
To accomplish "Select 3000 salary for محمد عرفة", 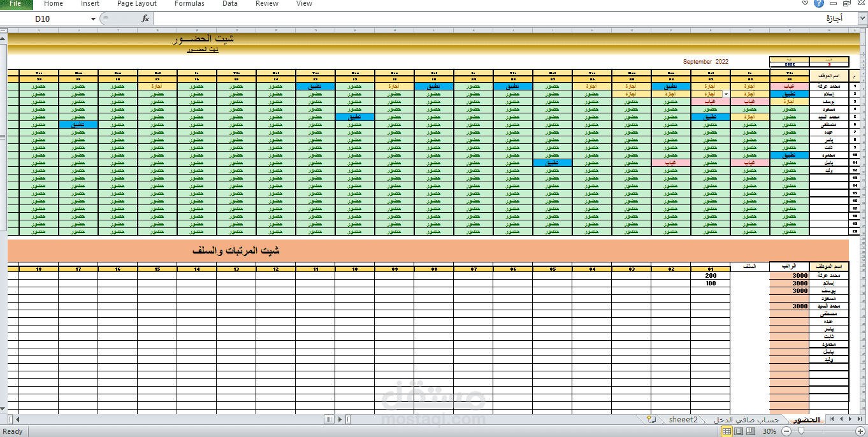I will pos(790,275).
